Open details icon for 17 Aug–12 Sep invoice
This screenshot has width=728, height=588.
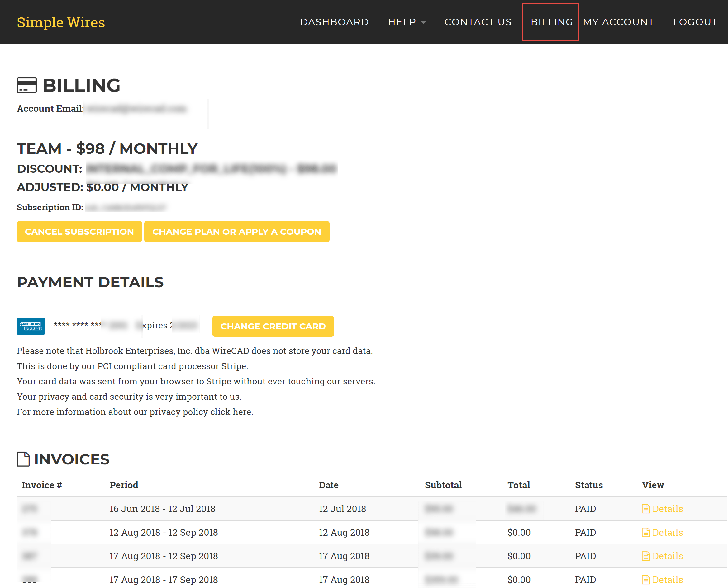click(646, 556)
